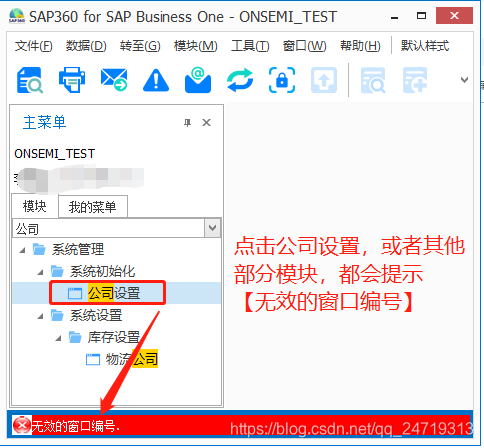Open the 文件(F) menu
Viewport: 484px width, 448px height.
[33, 46]
